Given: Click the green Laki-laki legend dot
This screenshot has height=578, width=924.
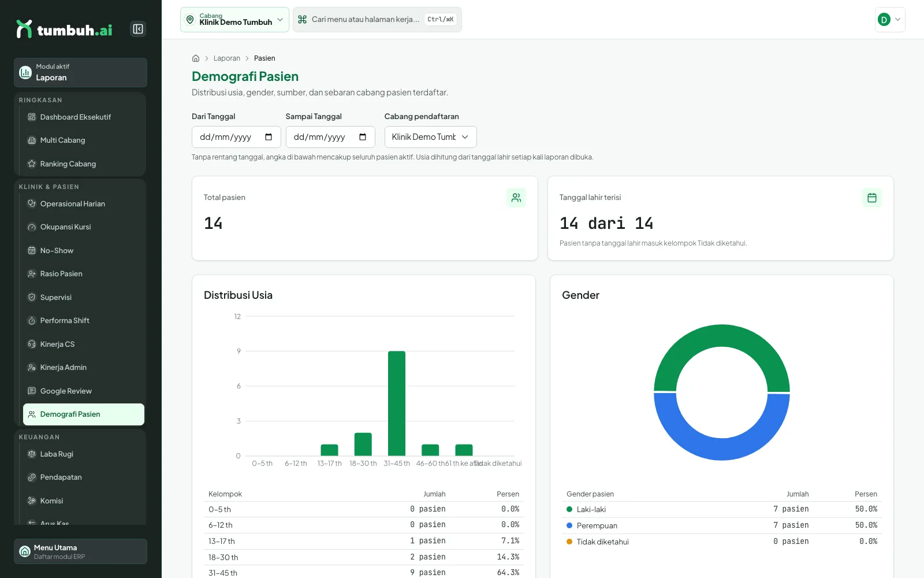Looking at the screenshot, I should [569, 509].
